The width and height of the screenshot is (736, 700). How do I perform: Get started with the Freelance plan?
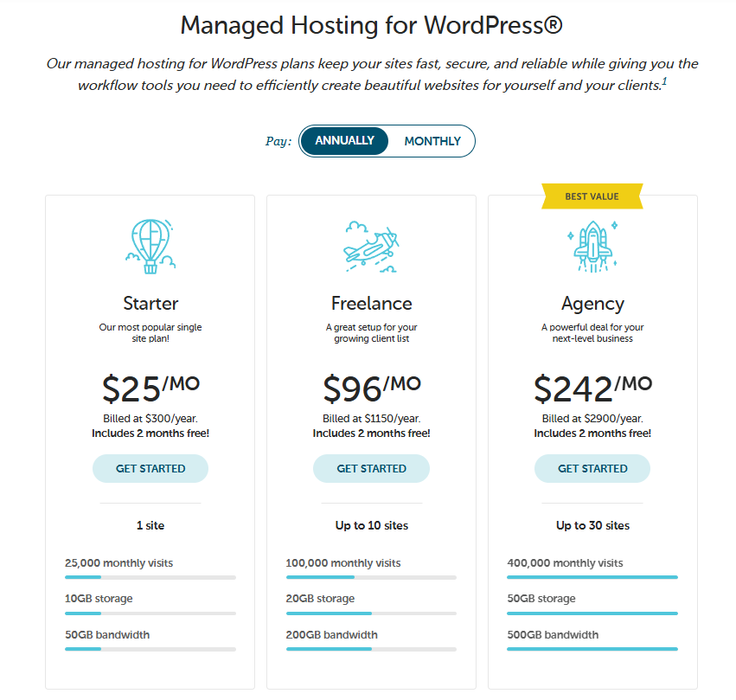[x=371, y=469]
